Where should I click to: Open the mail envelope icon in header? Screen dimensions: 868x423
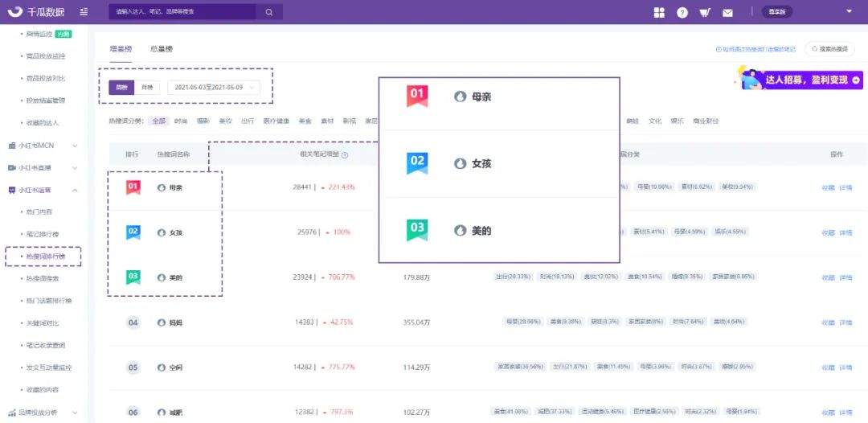point(727,13)
